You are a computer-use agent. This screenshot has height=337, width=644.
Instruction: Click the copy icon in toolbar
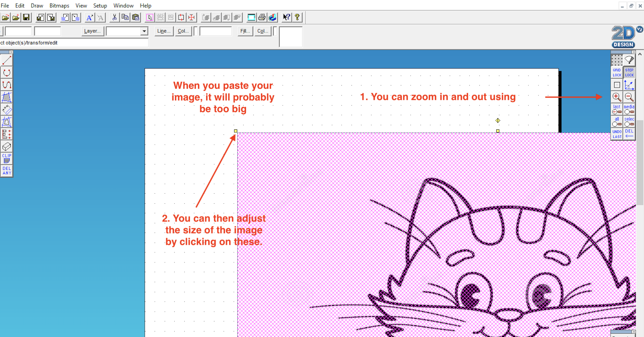pyautogui.click(x=125, y=17)
